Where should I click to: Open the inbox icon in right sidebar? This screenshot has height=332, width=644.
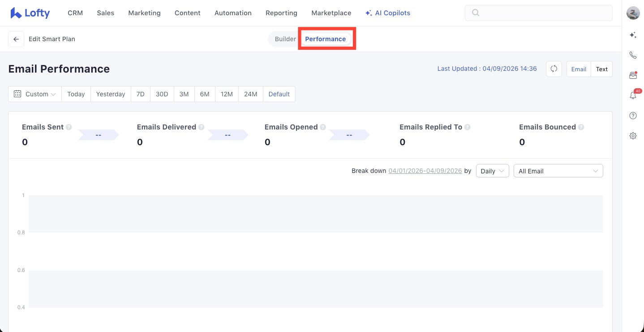pos(633,75)
